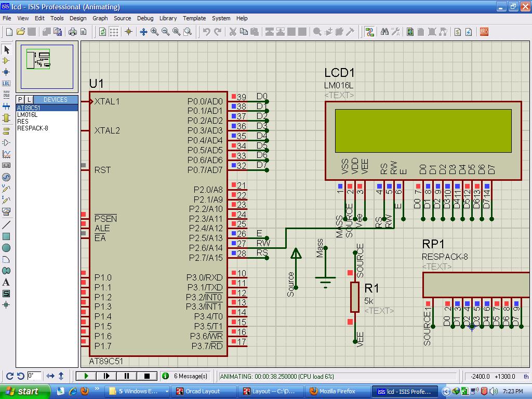Open the Template menu

194,18
